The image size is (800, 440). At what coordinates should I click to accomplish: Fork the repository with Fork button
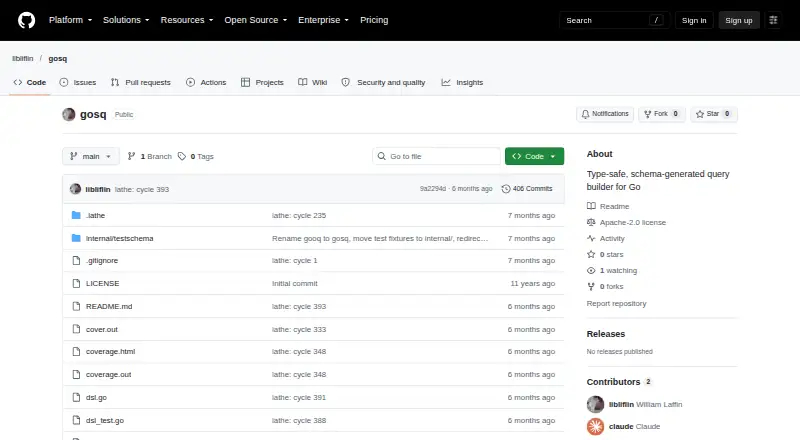pos(661,114)
